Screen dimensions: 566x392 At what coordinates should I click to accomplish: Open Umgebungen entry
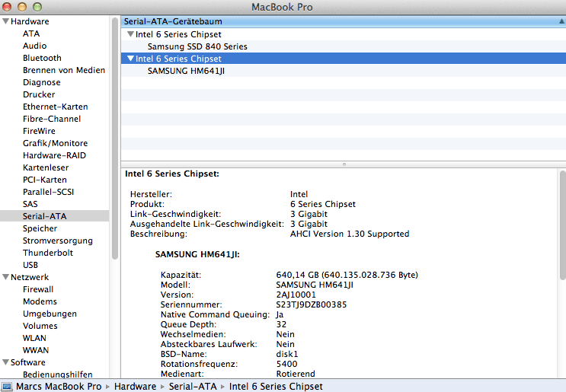click(x=50, y=314)
